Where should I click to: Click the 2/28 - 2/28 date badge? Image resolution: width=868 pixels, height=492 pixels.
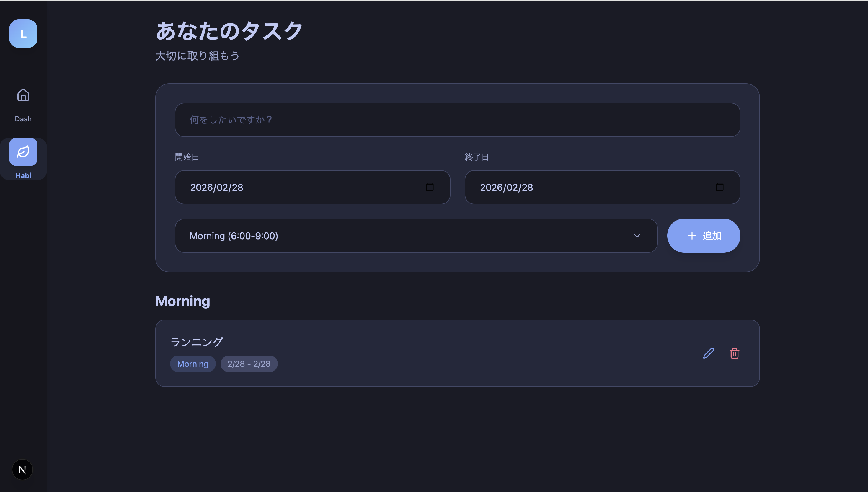249,364
